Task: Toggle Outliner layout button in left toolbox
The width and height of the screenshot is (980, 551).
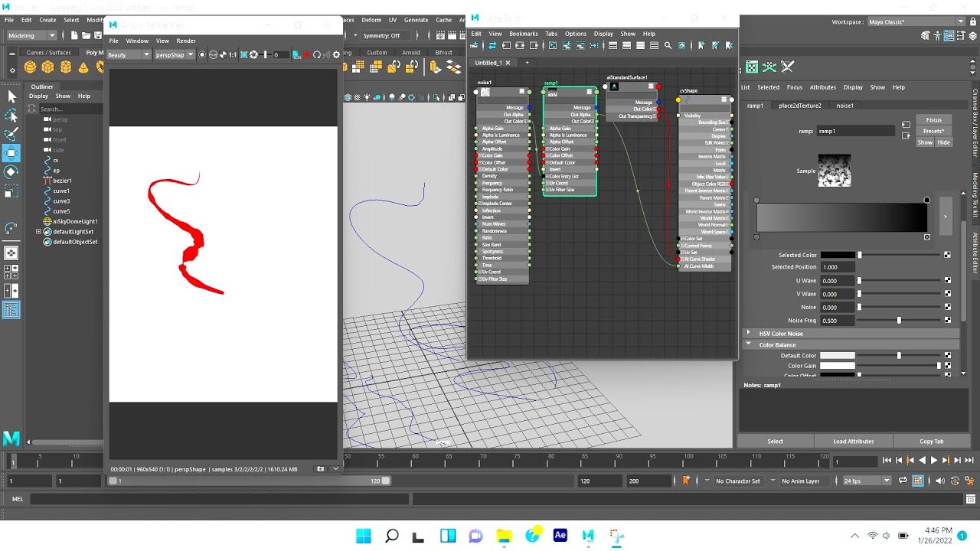Action: 11,310
